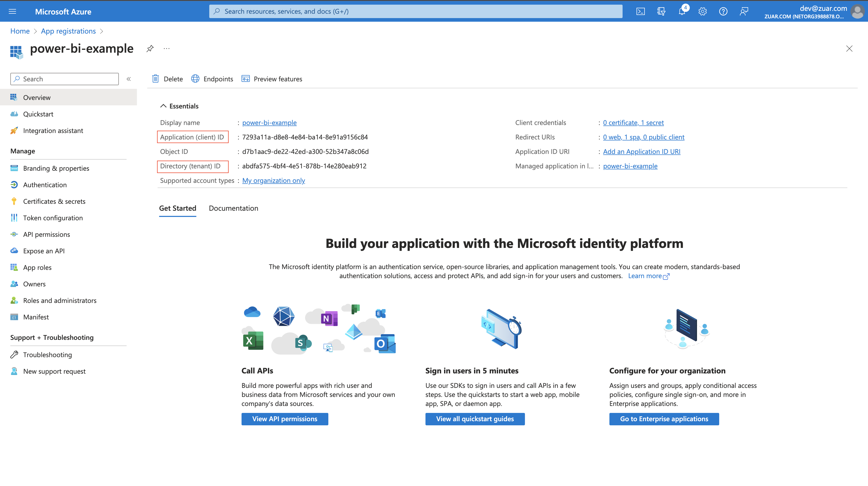Viewport: 868px width, 486px height.
Task: Open Cloud Shell from the top bar
Action: coord(641,11)
